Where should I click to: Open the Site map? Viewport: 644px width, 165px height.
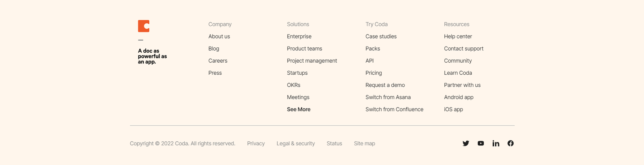(364, 143)
